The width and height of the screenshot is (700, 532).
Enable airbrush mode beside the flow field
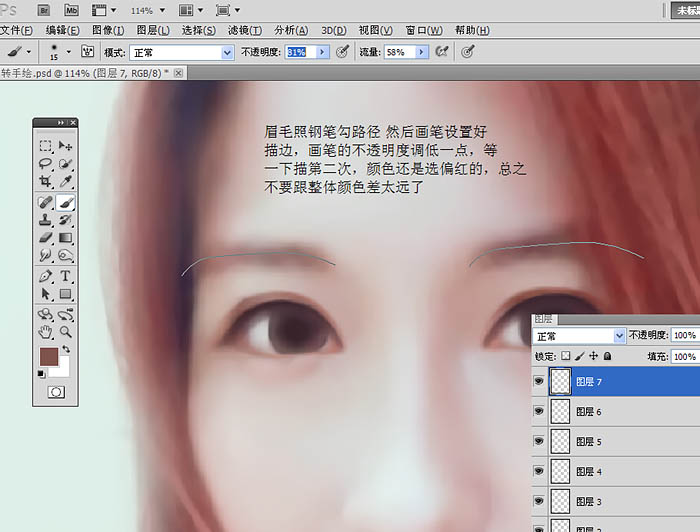point(441,51)
